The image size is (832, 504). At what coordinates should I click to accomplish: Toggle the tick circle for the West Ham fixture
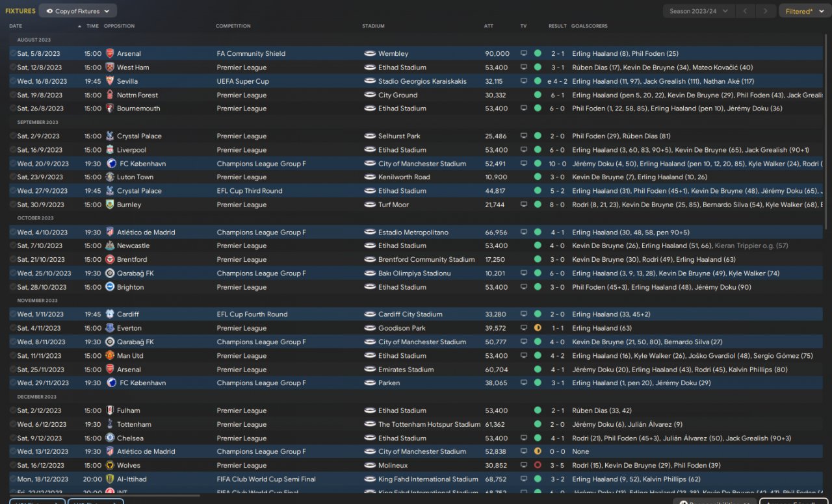(x=13, y=68)
